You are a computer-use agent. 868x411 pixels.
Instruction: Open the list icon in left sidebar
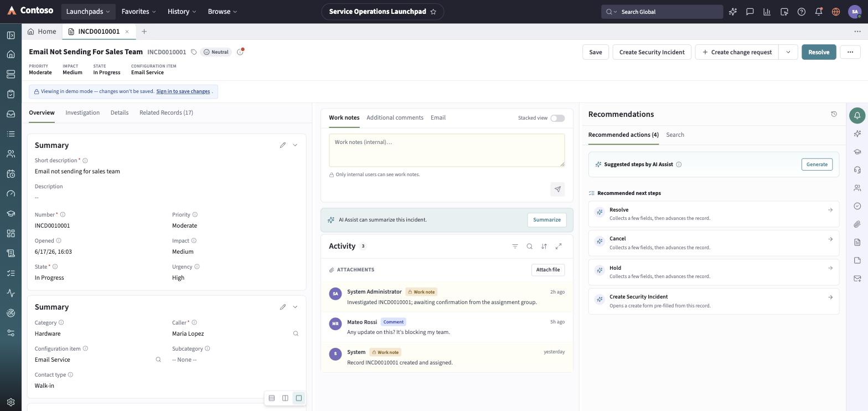click(11, 134)
